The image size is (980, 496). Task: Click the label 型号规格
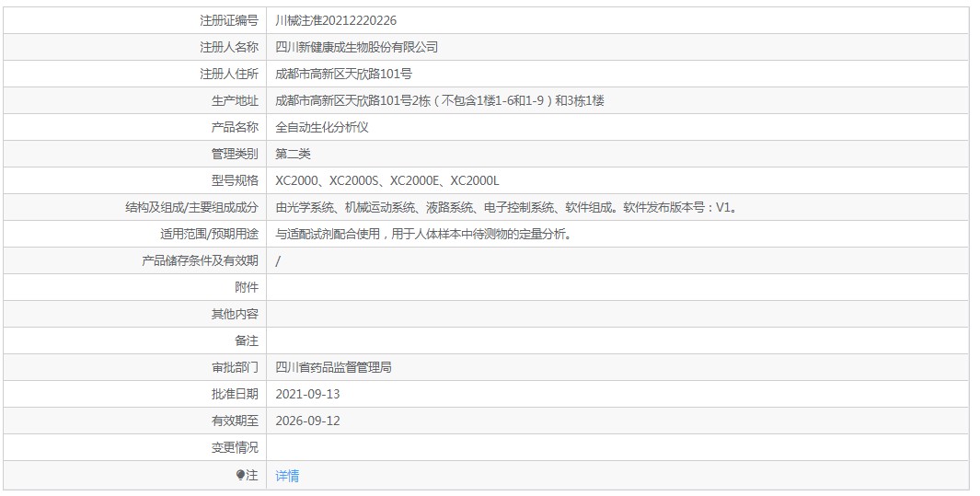tap(235, 181)
